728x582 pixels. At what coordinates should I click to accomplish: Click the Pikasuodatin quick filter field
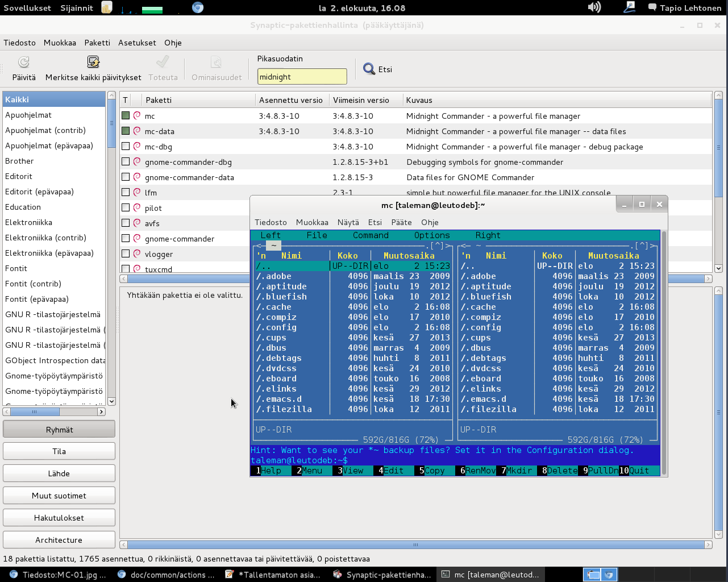(302, 77)
